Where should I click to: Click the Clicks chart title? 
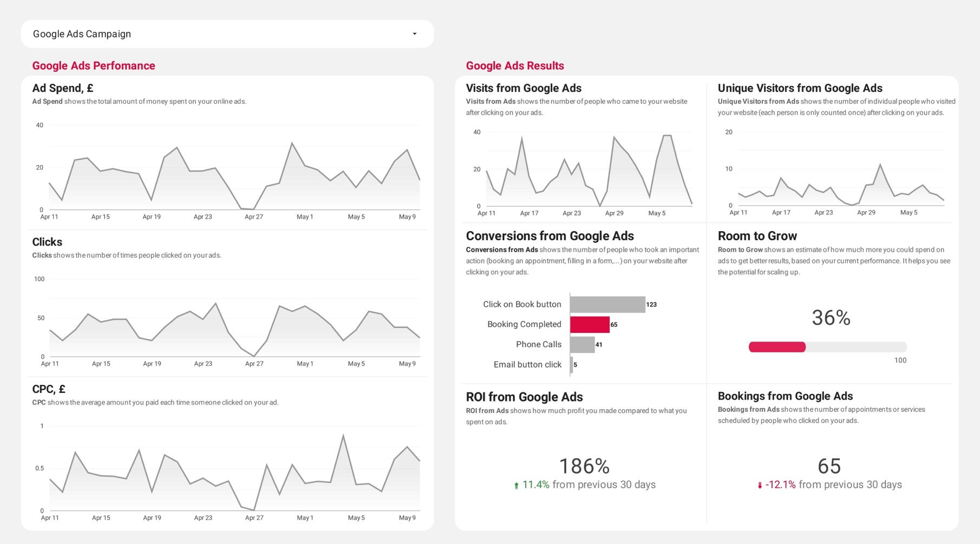coord(47,242)
